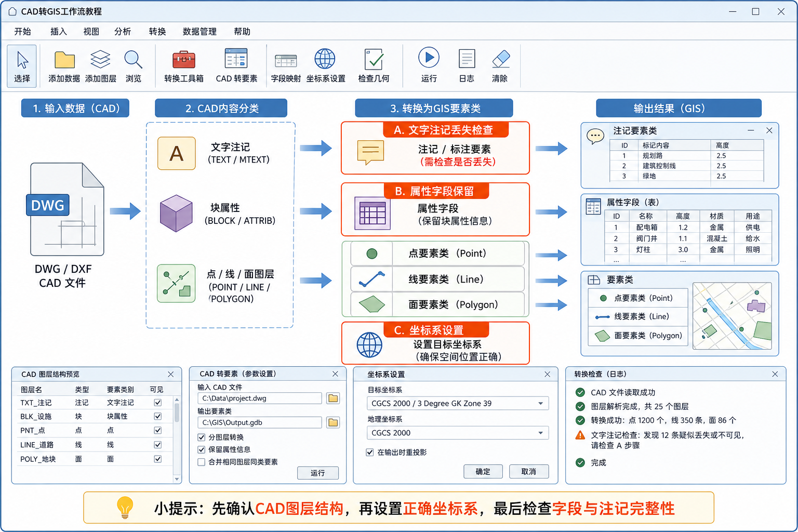The height and width of the screenshot is (532, 798).
Task: Close the 转换检查（日志）panel
Action: coord(775,374)
